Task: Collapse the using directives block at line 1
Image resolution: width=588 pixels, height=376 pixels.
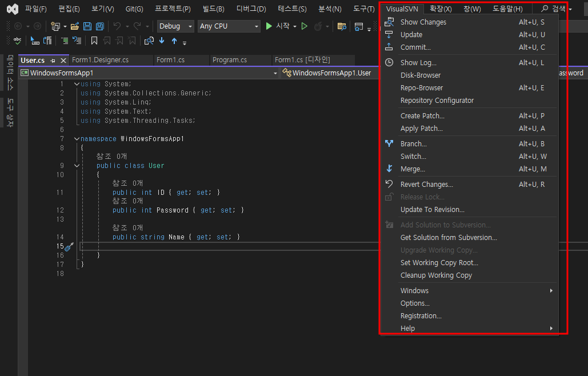Action: coord(77,84)
